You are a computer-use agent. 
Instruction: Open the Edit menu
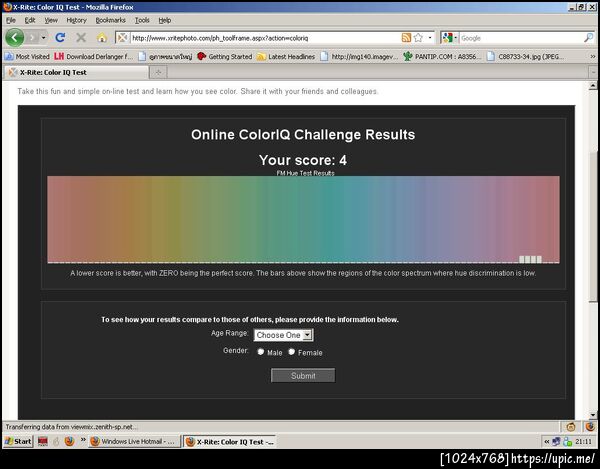[30, 20]
